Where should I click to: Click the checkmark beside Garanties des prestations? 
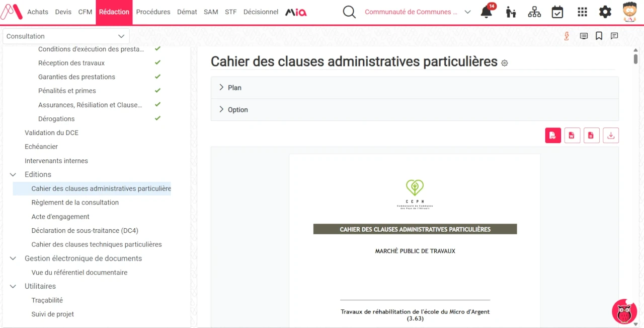point(157,77)
